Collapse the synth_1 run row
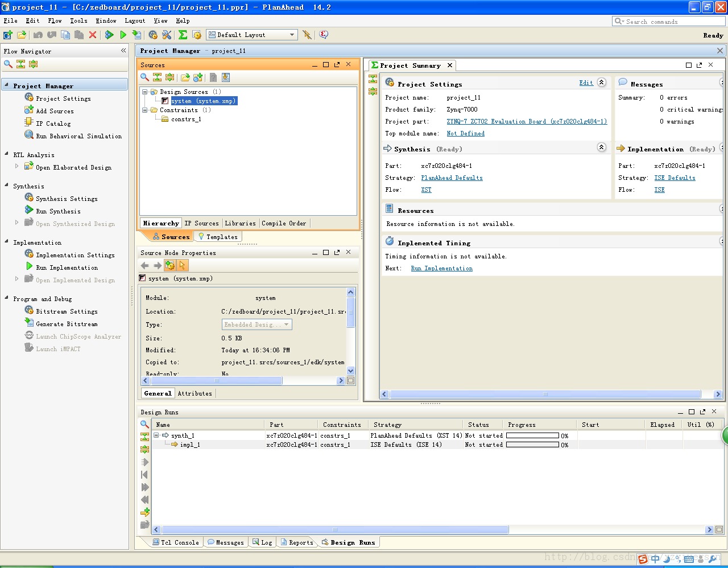 point(156,435)
